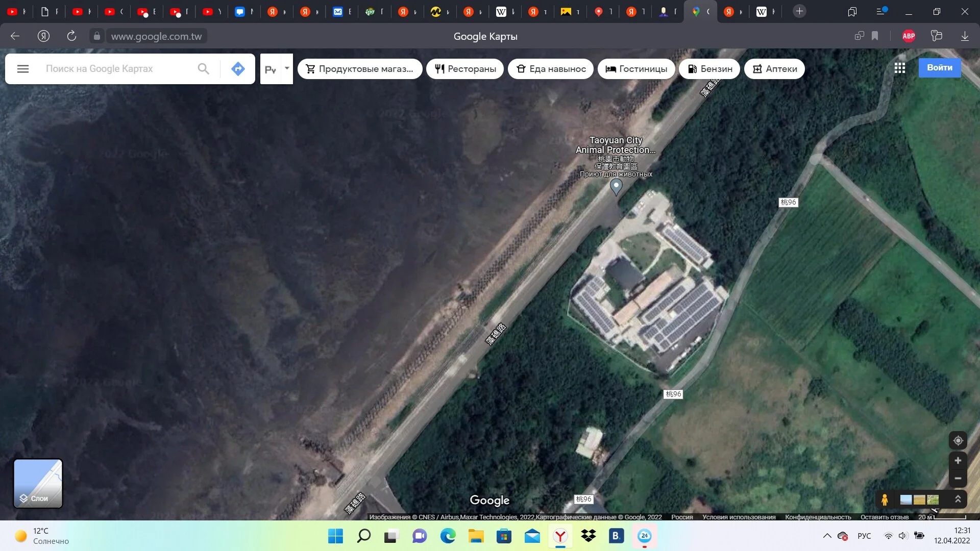Click the Taoyuan City Animal Protection map pin
The height and width of the screenshot is (551, 980).
616,187
